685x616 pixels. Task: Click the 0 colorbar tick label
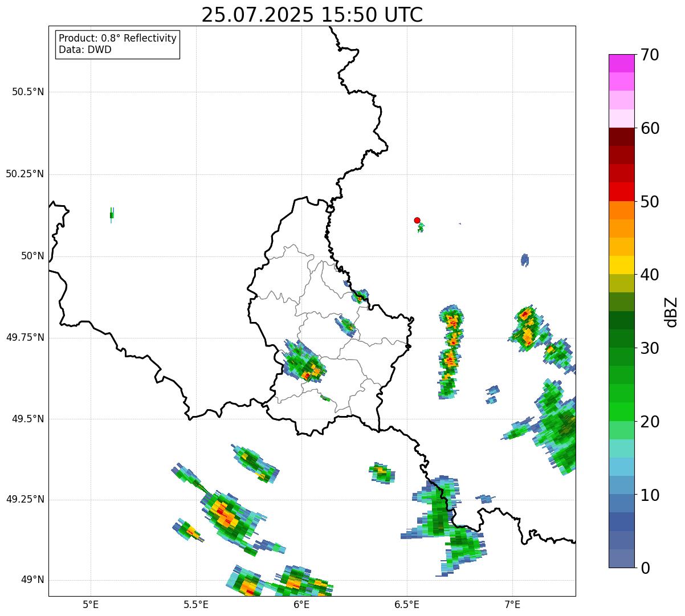645,568
